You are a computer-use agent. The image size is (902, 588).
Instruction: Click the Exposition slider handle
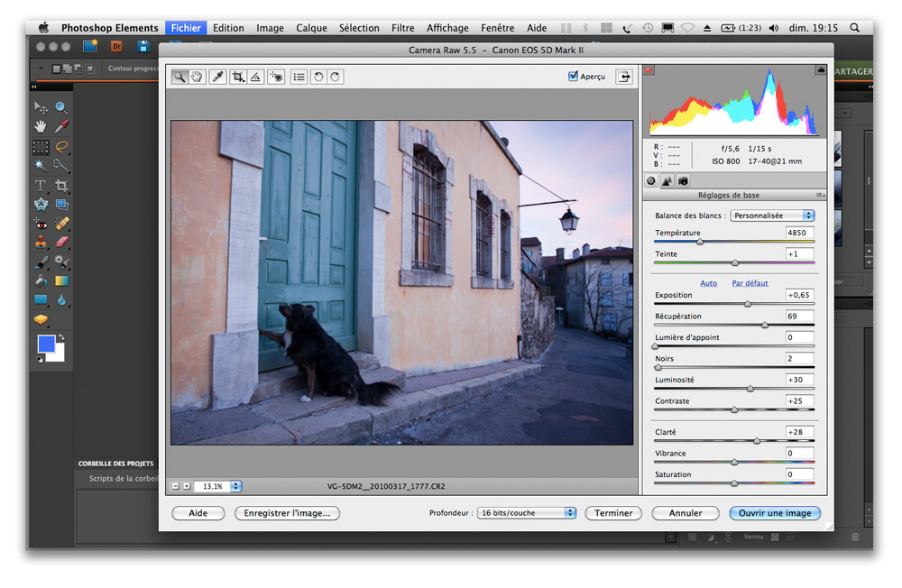coord(748,304)
